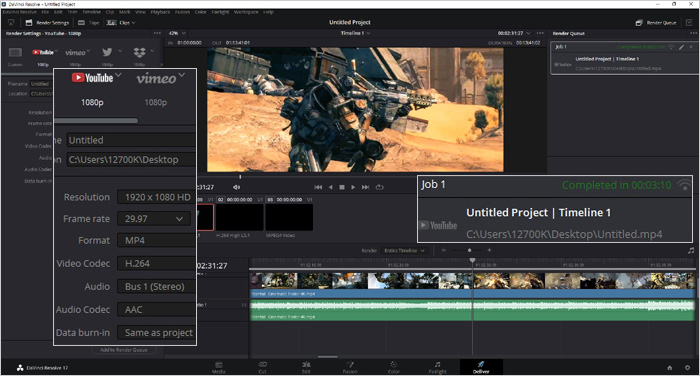Remove Job 1 from the Render Queue
This screenshot has width=700, height=376.
pyautogui.click(x=691, y=46)
